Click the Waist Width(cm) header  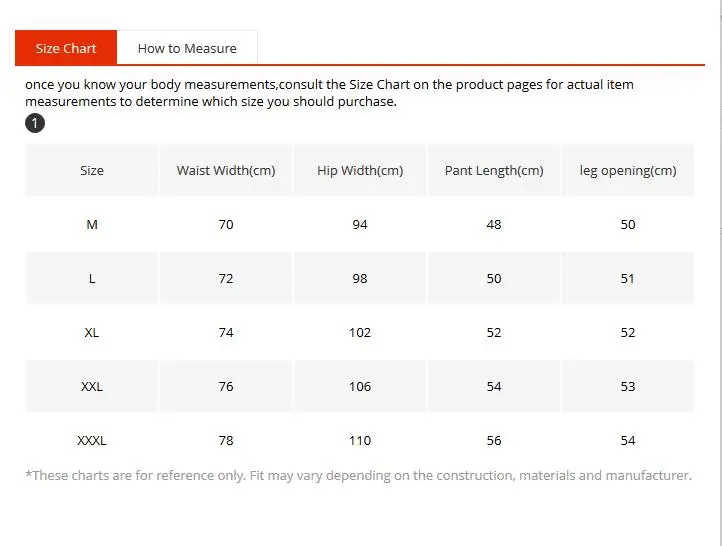[226, 170]
